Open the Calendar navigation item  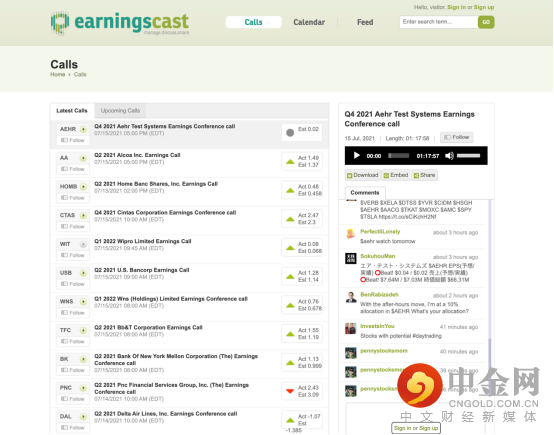(x=309, y=22)
